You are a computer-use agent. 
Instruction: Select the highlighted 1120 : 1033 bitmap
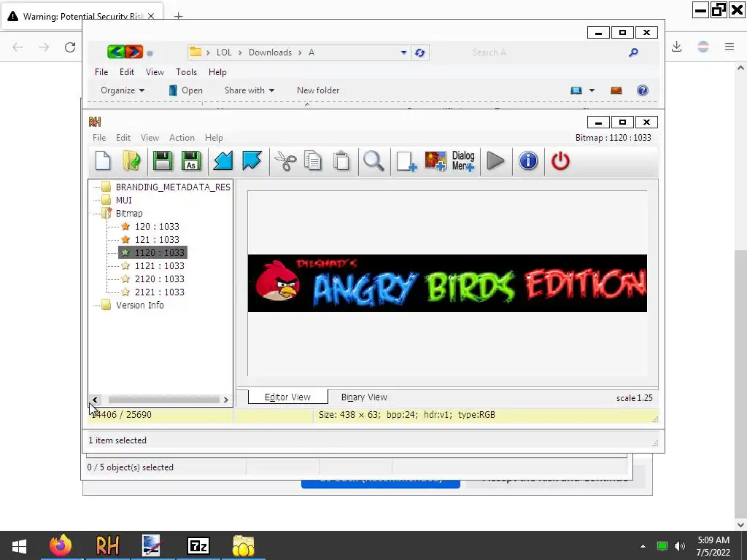coord(152,252)
